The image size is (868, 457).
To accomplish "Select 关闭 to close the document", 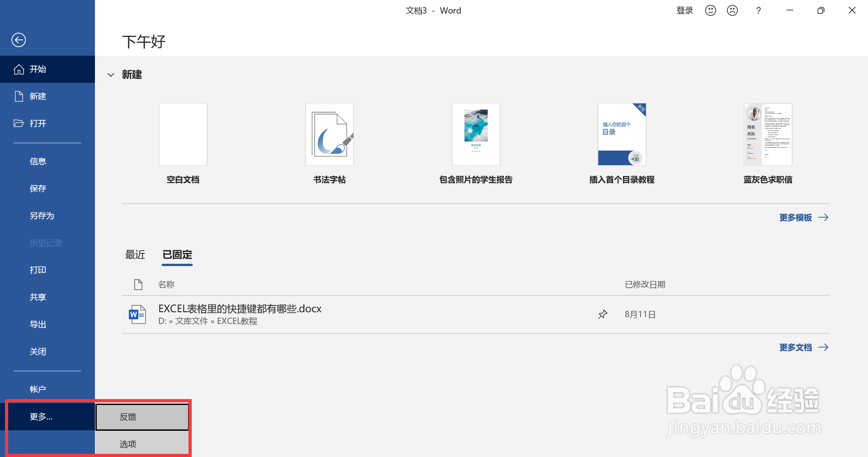I will [47, 352].
